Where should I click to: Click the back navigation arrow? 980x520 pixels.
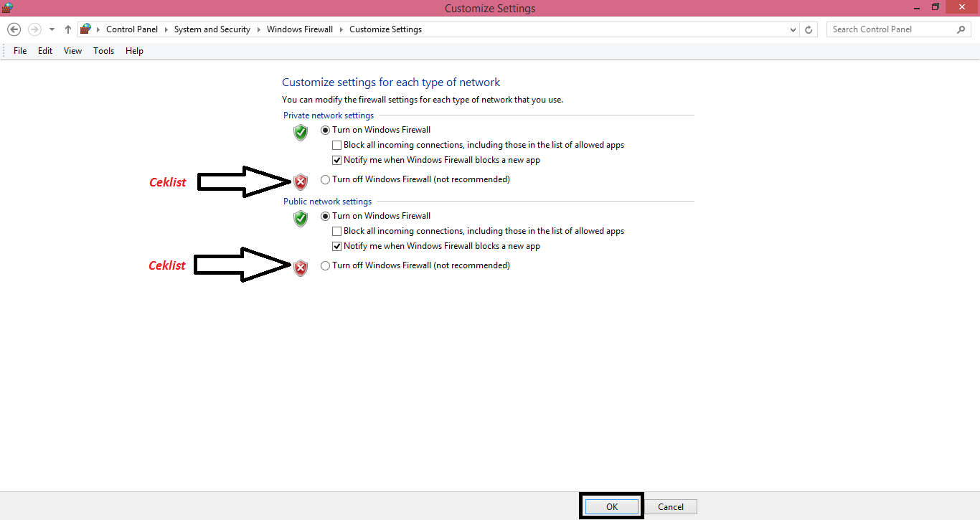pyautogui.click(x=14, y=29)
